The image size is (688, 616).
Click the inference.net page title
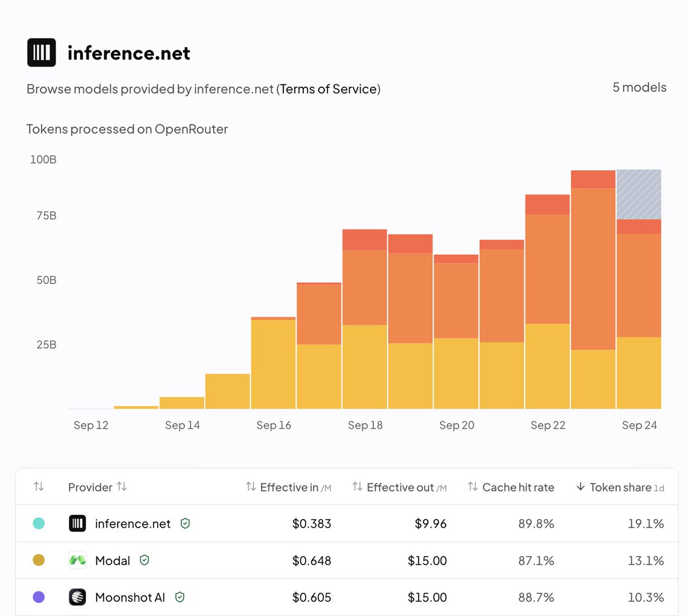click(x=129, y=53)
